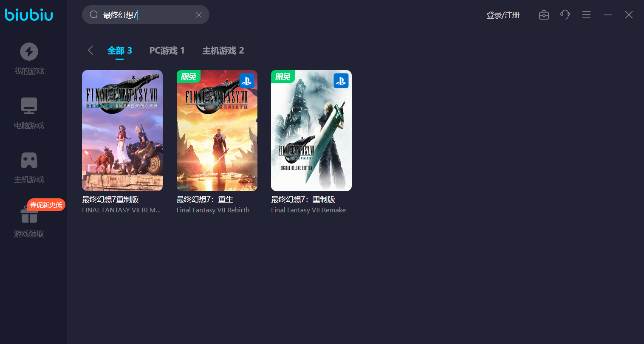Click subtitle FINAL FANTASY VII REM...
Image resolution: width=644 pixels, height=344 pixels.
[121, 210]
